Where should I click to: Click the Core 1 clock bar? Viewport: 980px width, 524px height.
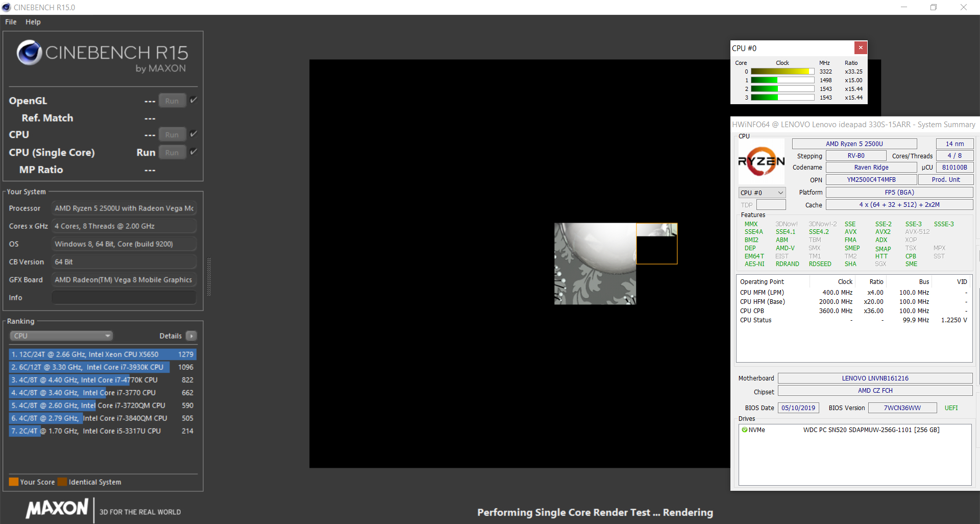[x=782, y=80]
